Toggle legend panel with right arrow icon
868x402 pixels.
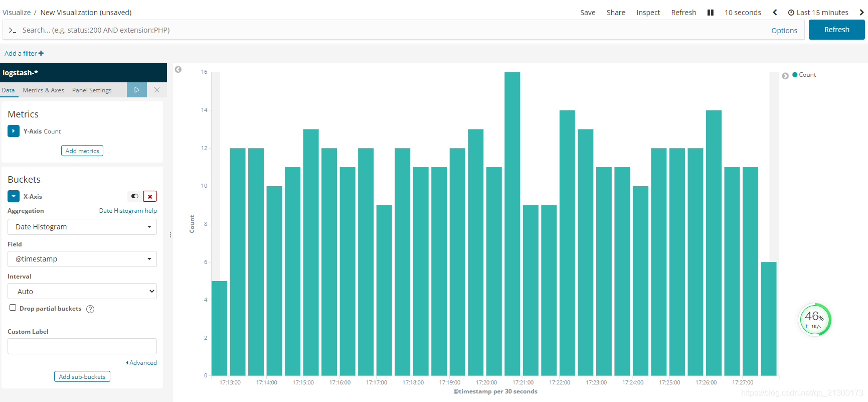(785, 76)
